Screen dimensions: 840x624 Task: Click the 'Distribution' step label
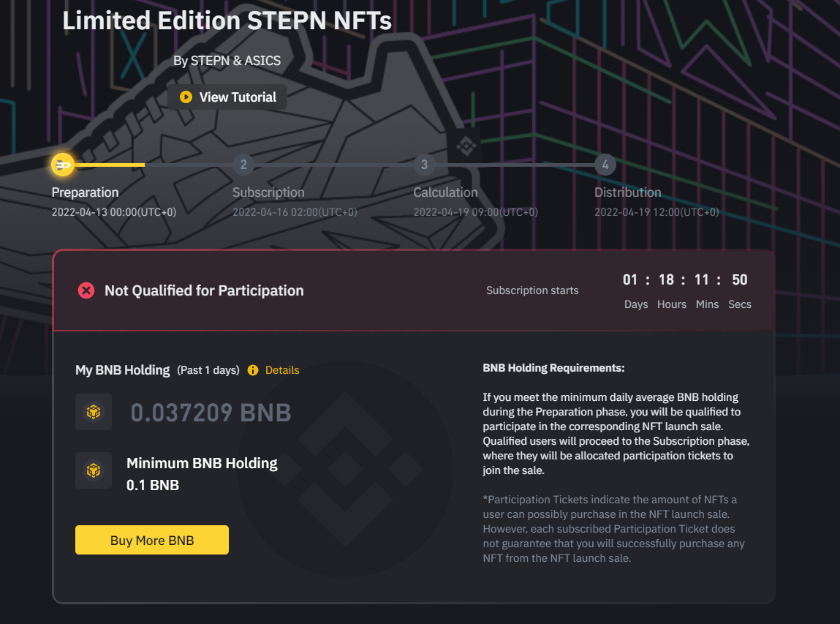[x=628, y=192]
